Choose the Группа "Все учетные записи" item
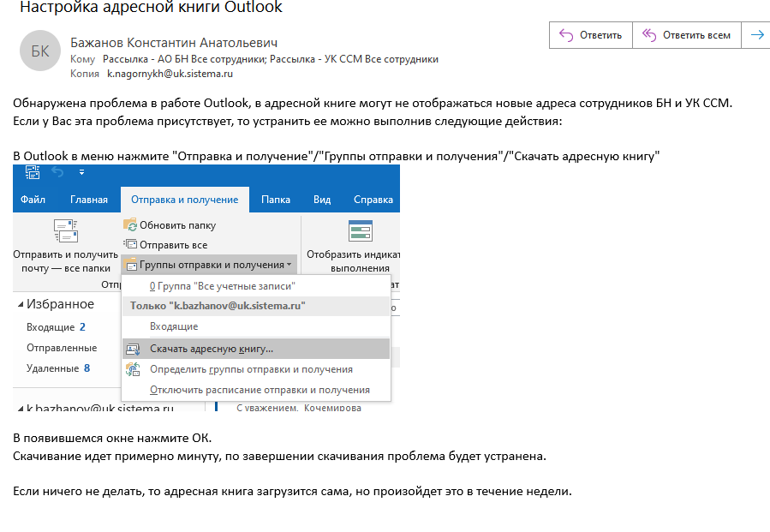 click(x=223, y=286)
